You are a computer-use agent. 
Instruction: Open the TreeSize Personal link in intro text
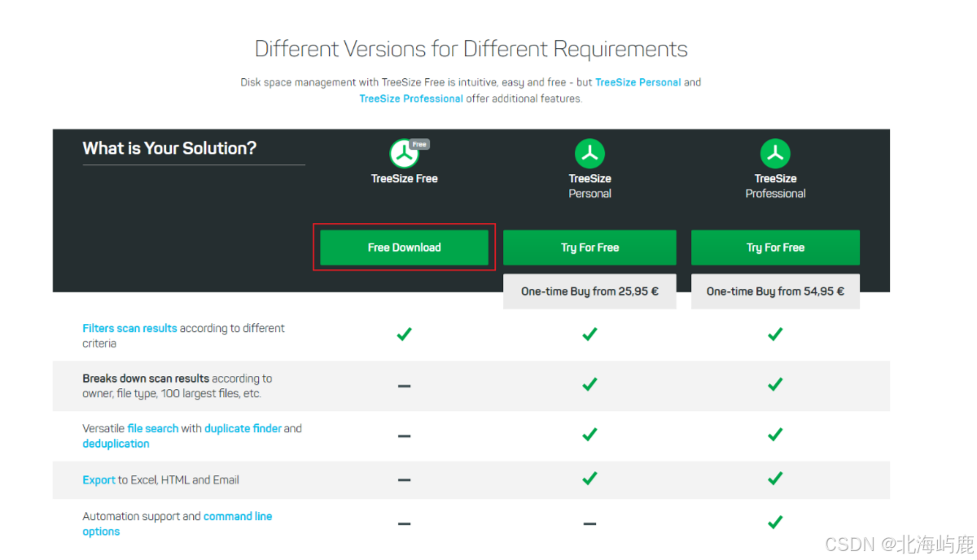click(x=638, y=82)
